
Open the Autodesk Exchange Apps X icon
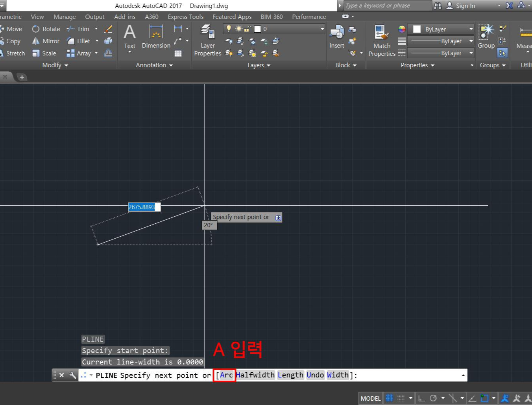[x=509, y=6]
